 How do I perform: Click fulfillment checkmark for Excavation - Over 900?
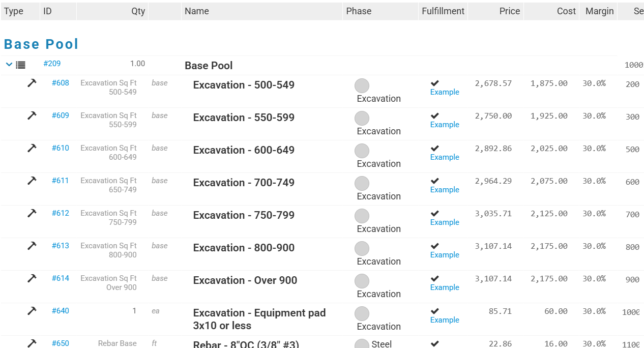[x=435, y=279]
